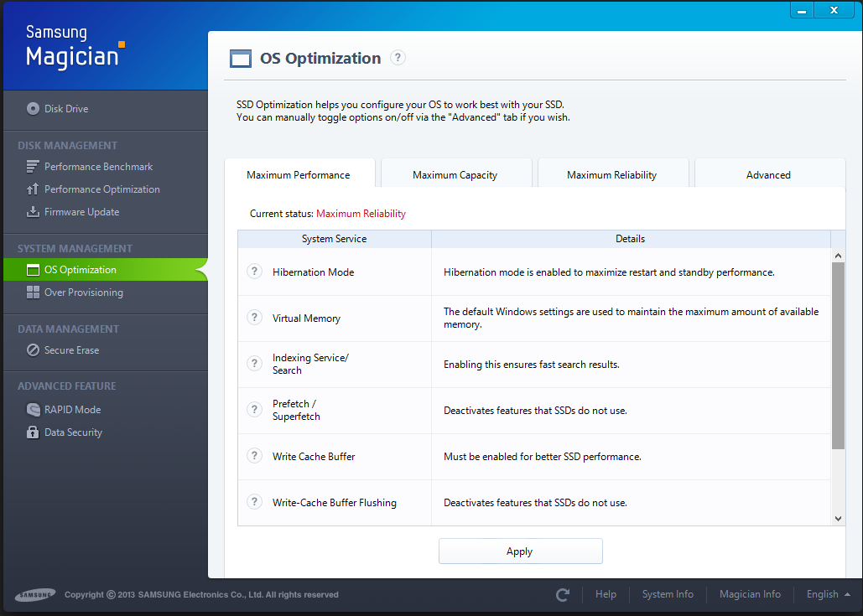Open Performance Optimization in sidebar
863x616 pixels.
coord(101,189)
